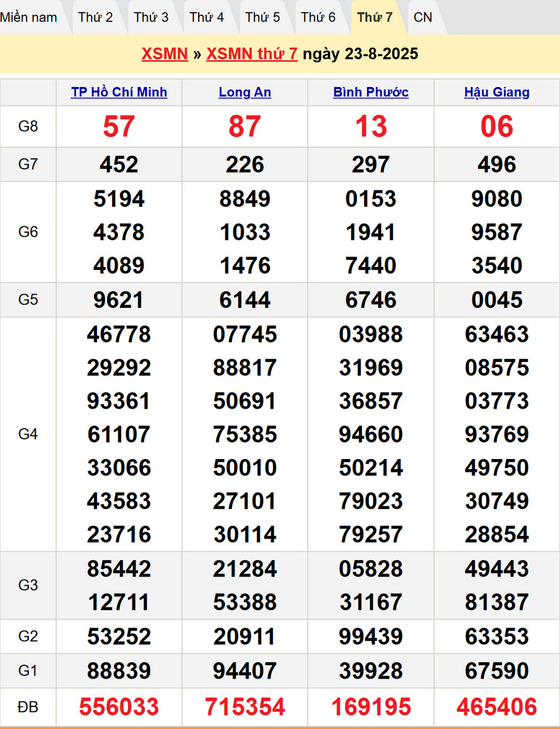560x729 pixels.
Task: Click the red G8 number 57
Action: 119,127
